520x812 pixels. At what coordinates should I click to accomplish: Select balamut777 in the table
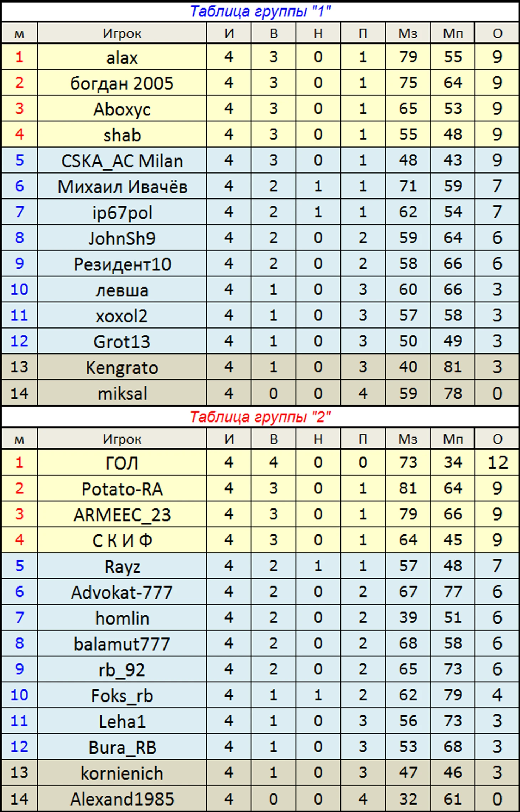122,643
